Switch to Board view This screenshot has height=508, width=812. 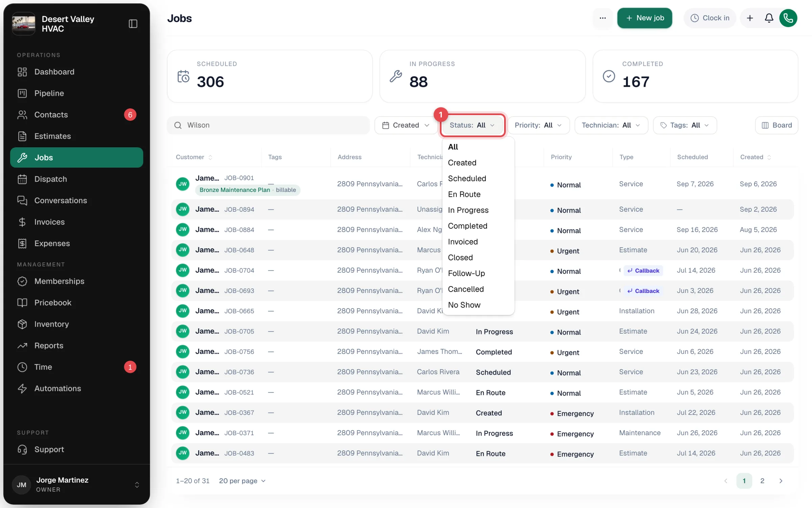click(x=776, y=125)
